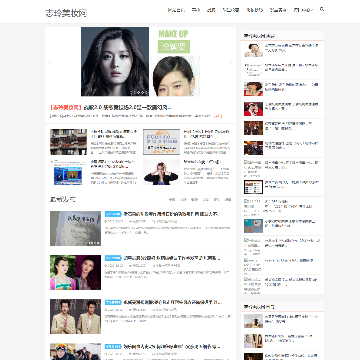Click the red bracketed link ending the featured summary
This screenshot has height=360, width=360.
point(218,116)
